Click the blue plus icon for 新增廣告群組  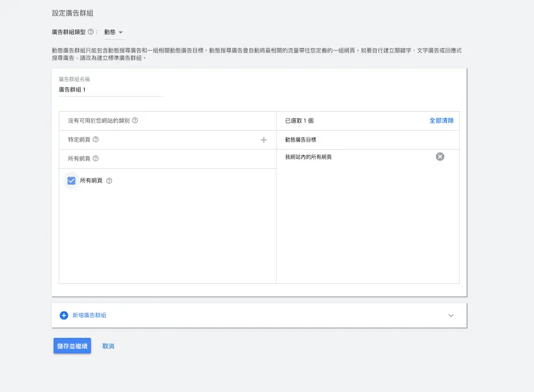[64, 315]
